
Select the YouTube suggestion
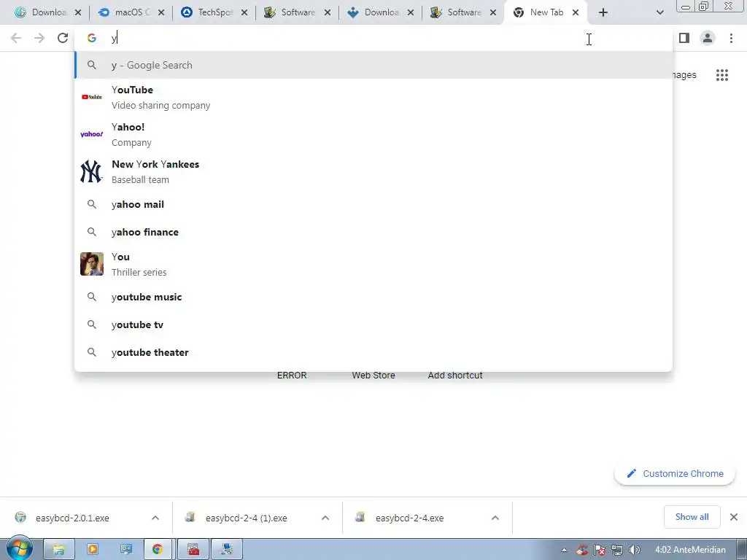click(x=373, y=97)
